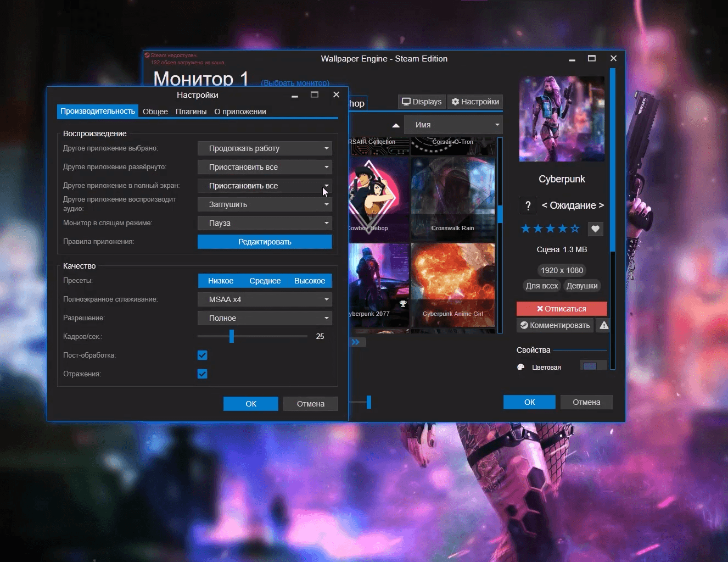The height and width of the screenshot is (562, 728).
Task: Select Высокое quality preset
Action: (310, 281)
